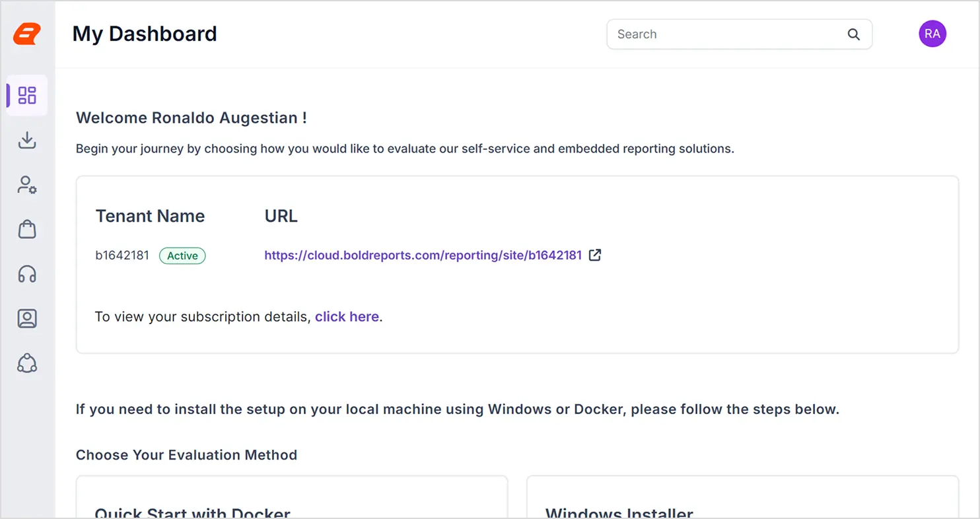Open the RA user avatar menu
The height and width of the screenshot is (519, 980).
(x=932, y=34)
